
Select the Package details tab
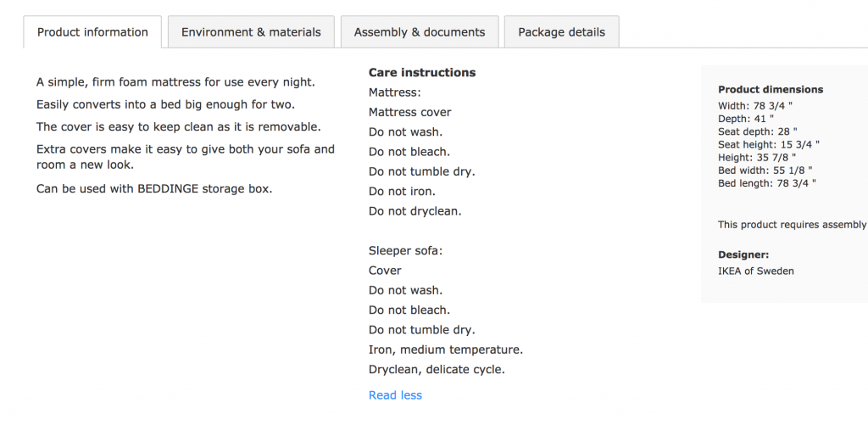coord(561,32)
